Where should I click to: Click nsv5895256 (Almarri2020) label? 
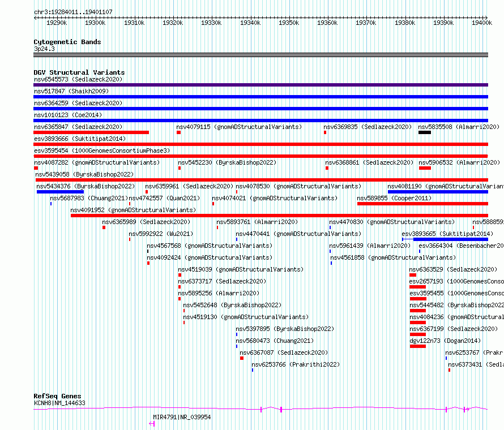(x=219, y=293)
